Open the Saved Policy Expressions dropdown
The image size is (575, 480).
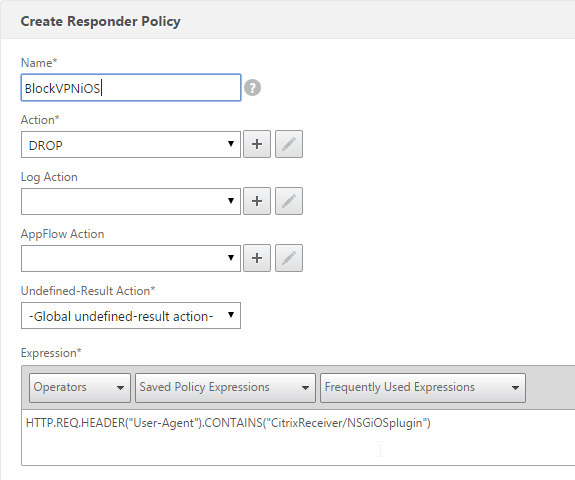pyautogui.click(x=225, y=388)
